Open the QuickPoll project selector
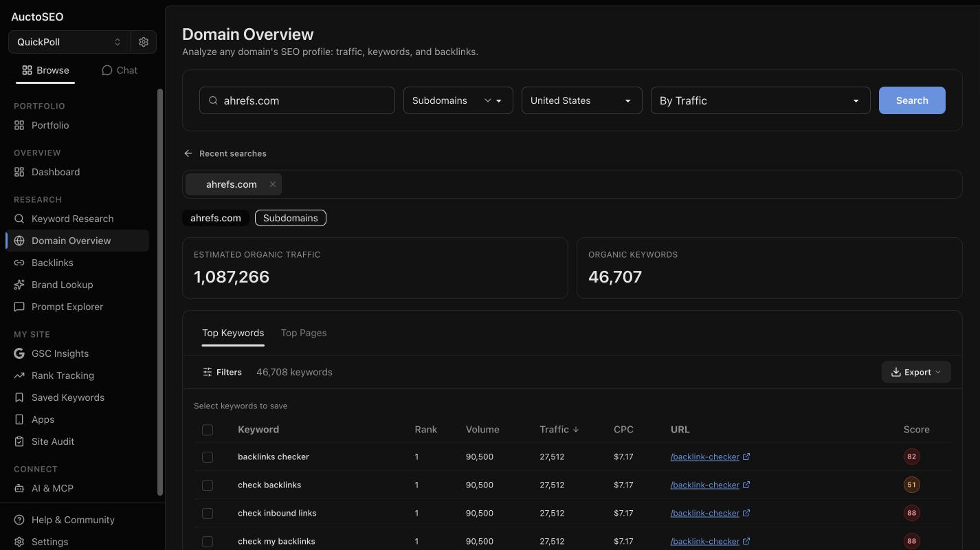The width and height of the screenshot is (980, 550). pyautogui.click(x=69, y=42)
